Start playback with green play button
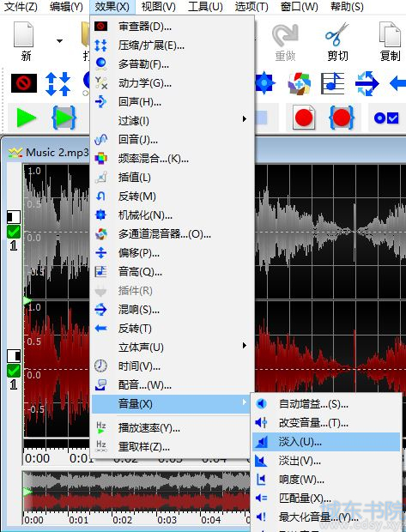The height and width of the screenshot is (532, 406). coord(26,118)
